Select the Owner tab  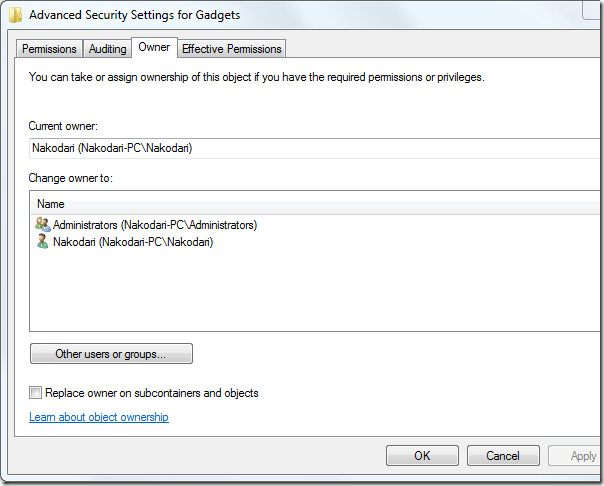tap(154, 47)
